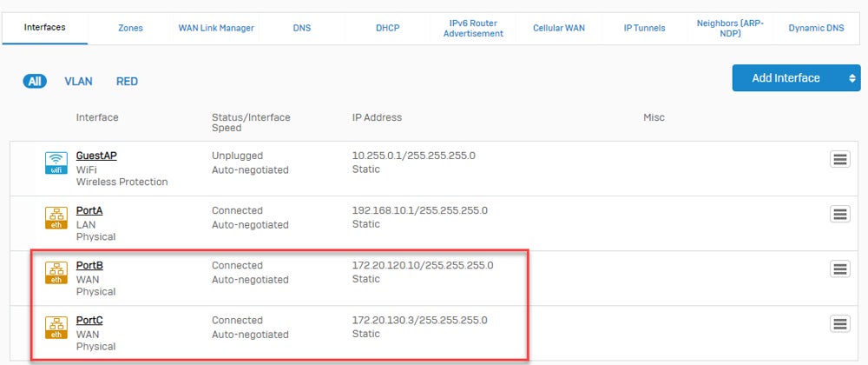This screenshot has height=365, width=868.
Task: Open the WAN Link Manager tab
Action: [216, 28]
